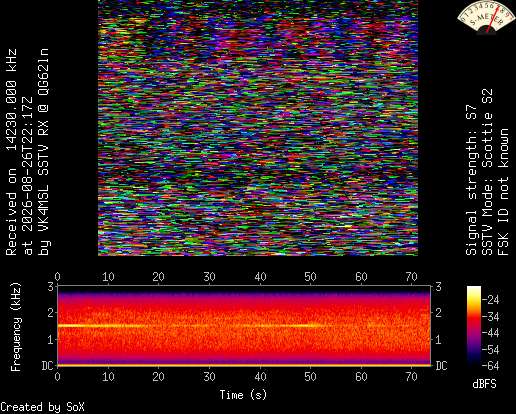
Task: Click the dBFS color scale bar
Action: coord(474,326)
